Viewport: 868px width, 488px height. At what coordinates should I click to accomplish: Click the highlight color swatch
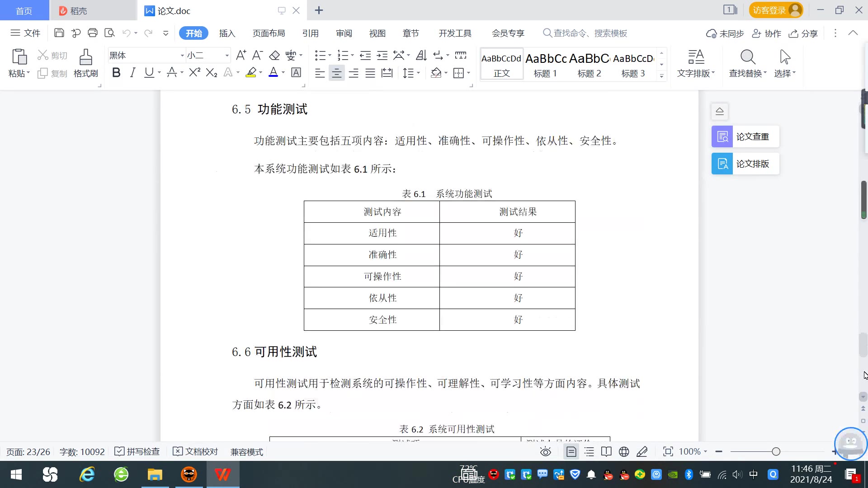pos(251,72)
